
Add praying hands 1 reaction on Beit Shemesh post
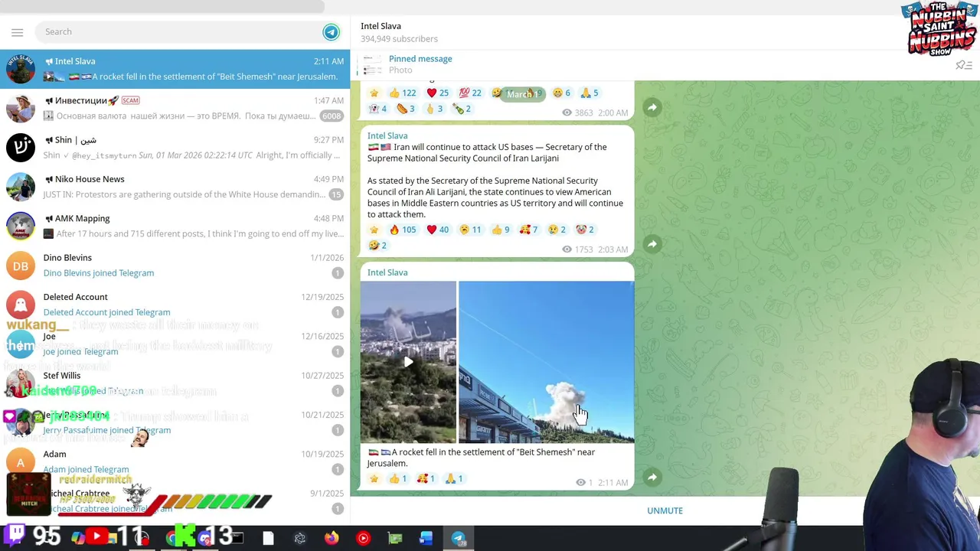(453, 479)
